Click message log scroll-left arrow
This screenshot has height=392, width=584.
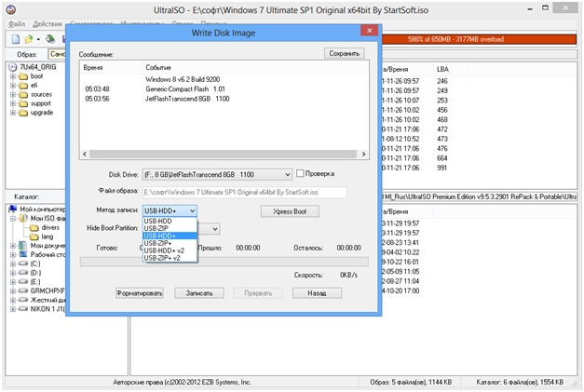point(85,155)
